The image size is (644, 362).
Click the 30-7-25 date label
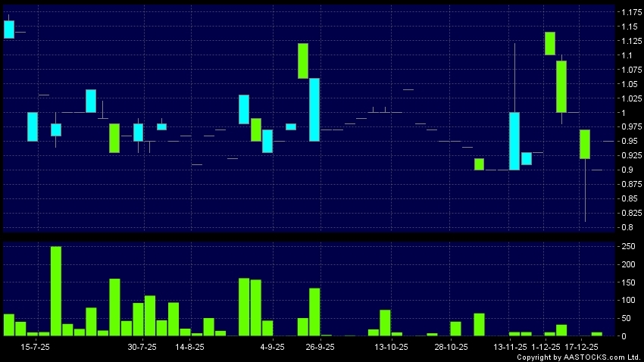tap(142, 347)
